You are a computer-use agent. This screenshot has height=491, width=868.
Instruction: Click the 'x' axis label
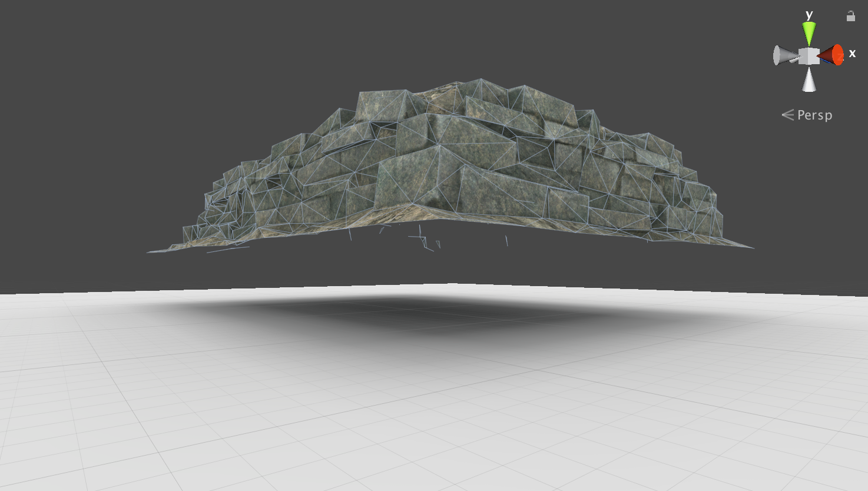click(852, 54)
